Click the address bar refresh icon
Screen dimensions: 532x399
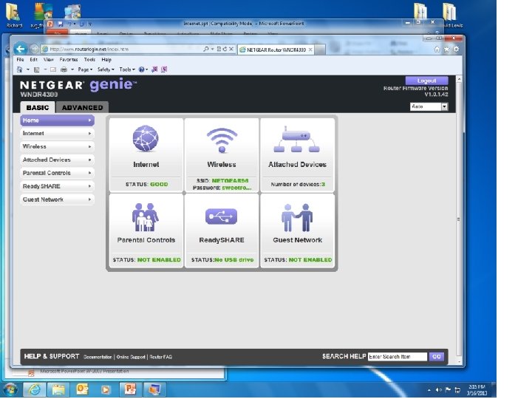(x=225, y=50)
